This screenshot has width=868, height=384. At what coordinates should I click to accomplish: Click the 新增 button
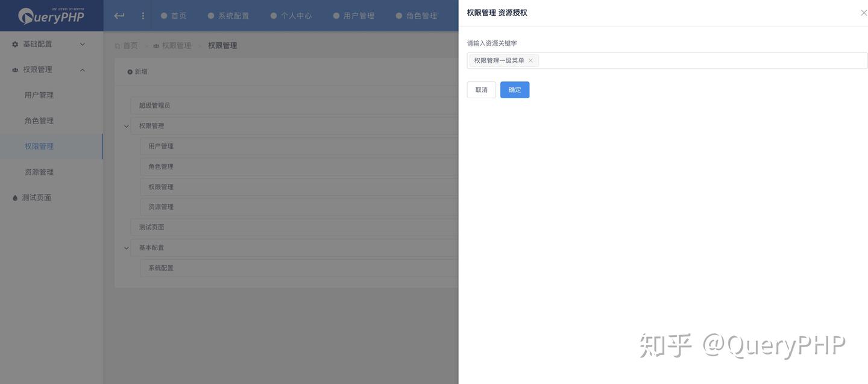[137, 72]
